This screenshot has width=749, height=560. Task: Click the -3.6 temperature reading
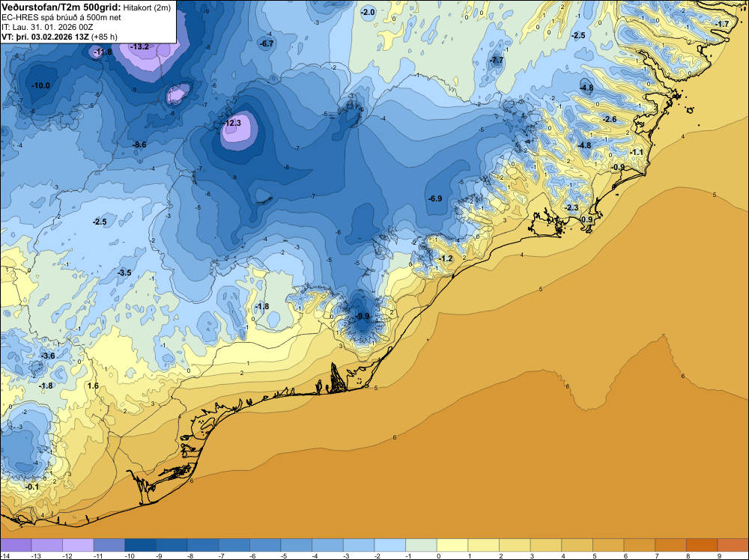point(48,356)
